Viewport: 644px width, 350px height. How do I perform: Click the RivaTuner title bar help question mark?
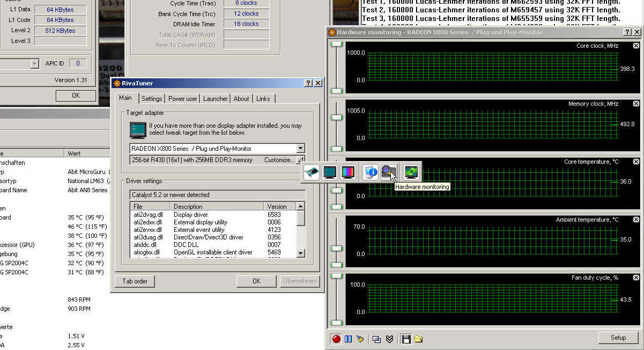click(308, 83)
